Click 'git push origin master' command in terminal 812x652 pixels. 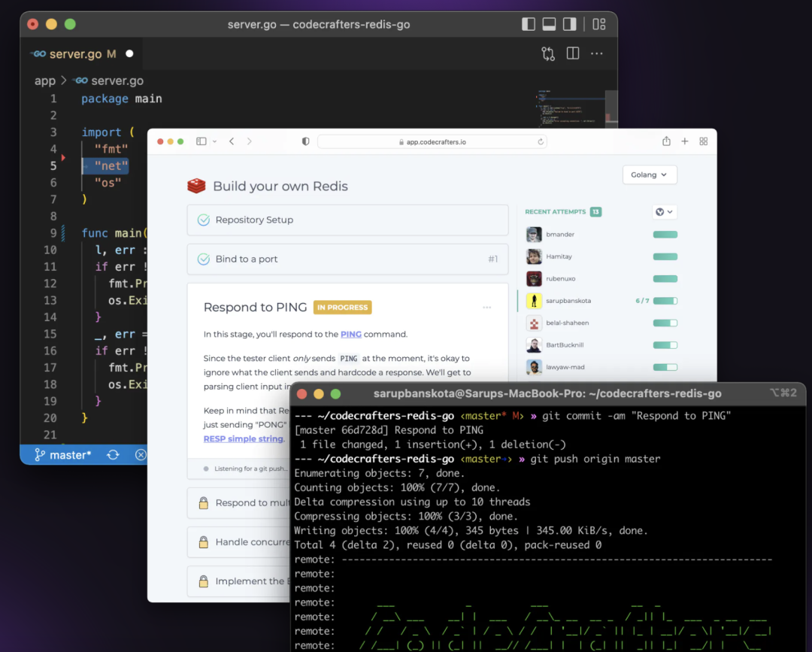pos(595,459)
